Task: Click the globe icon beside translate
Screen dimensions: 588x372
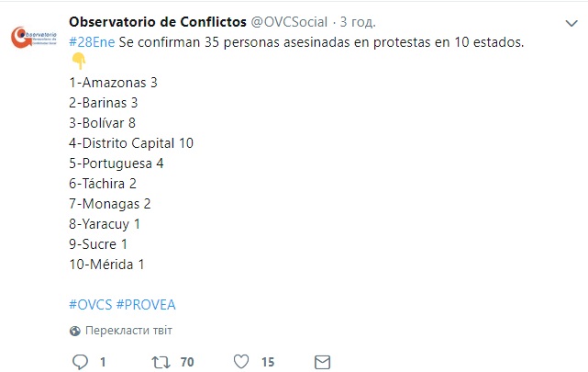Action: coord(75,331)
